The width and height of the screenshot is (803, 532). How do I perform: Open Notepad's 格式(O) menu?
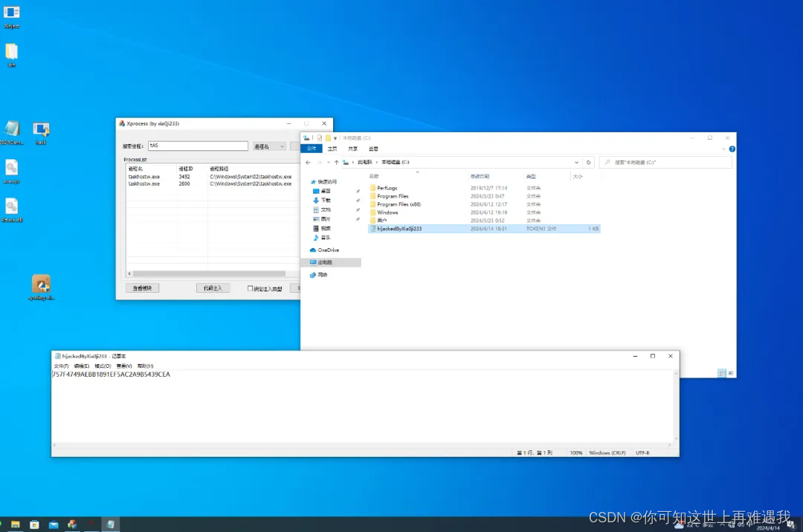click(x=103, y=366)
